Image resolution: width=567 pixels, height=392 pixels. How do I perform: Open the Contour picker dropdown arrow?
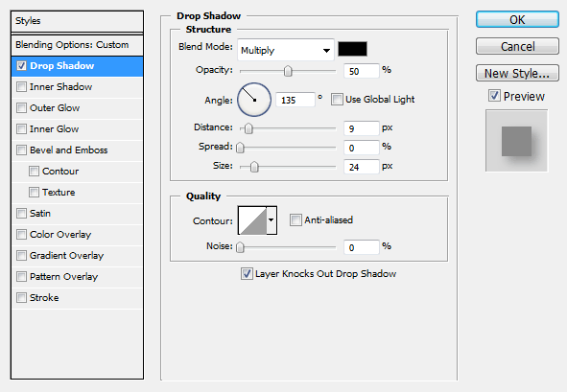point(272,220)
